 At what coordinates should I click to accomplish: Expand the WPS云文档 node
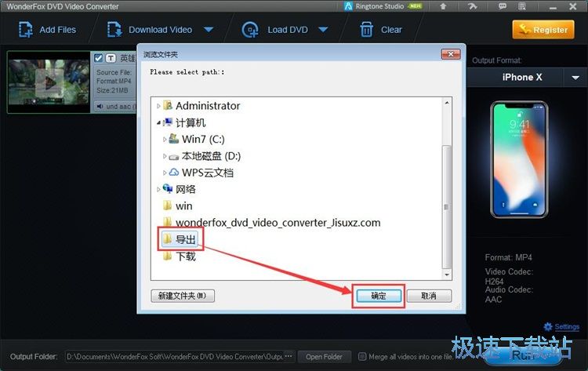click(165, 173)
